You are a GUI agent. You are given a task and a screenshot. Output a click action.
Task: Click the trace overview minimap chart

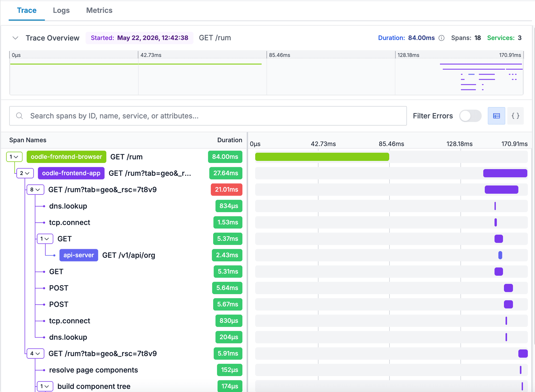pos(266,73)
